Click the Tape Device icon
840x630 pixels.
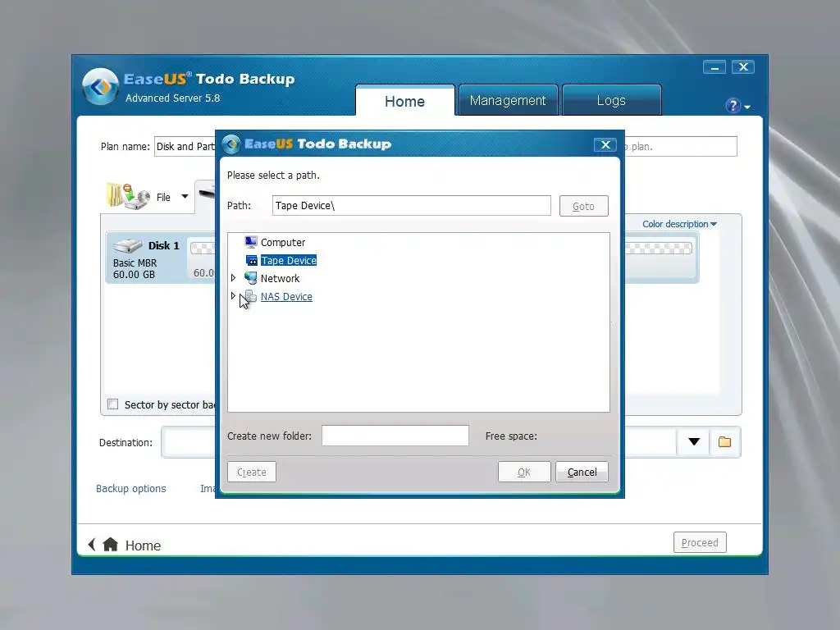point(251,260)
